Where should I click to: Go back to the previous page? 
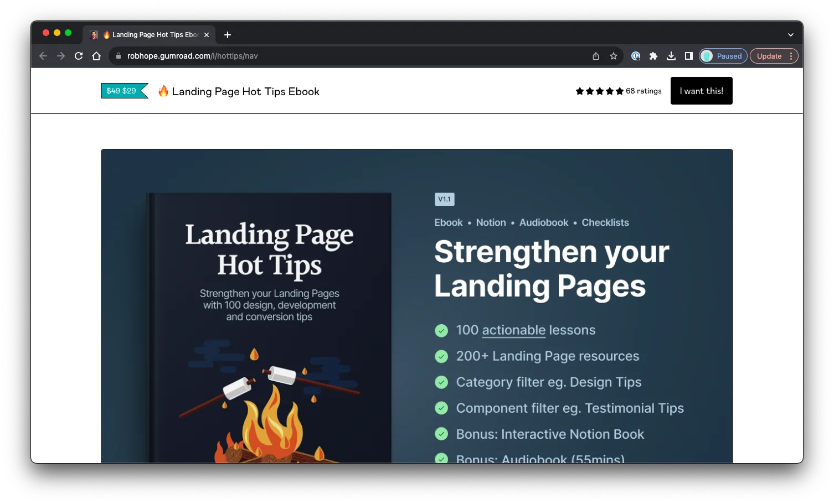point(43,56)
